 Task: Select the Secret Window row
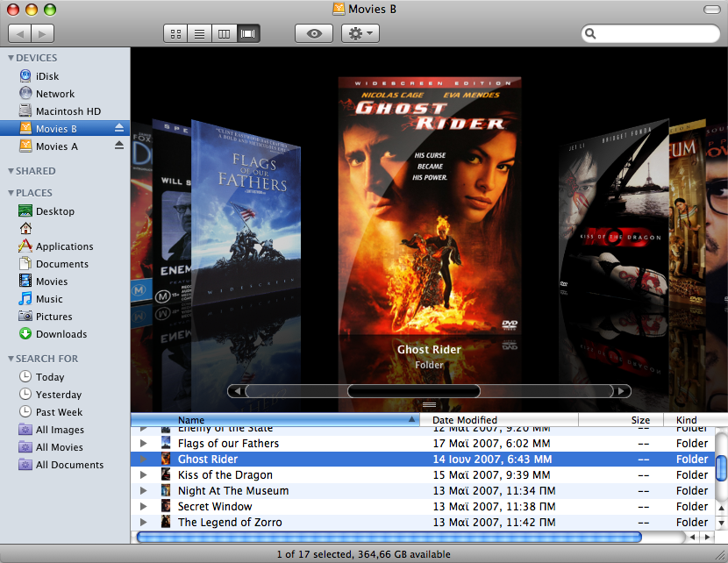tap(423, 506)
